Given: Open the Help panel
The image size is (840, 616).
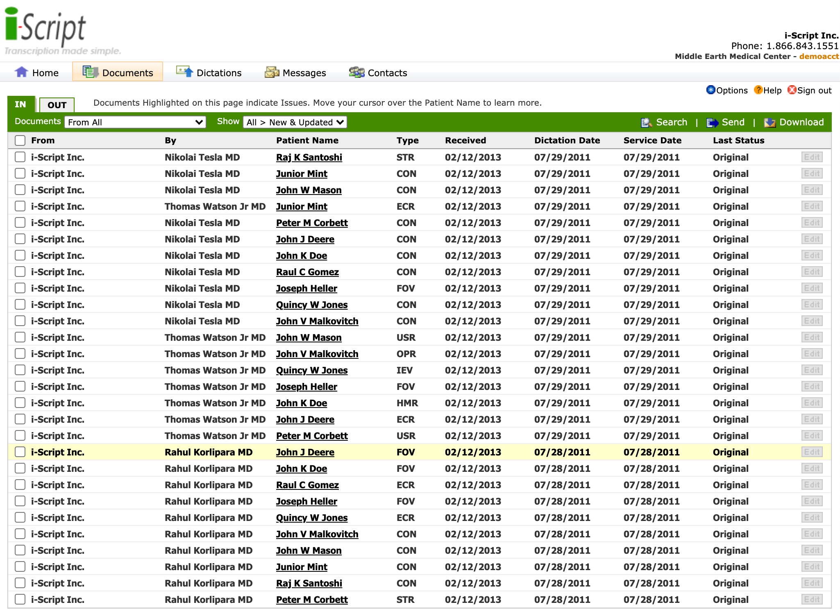Looking at the screenshot, I should (772, 90).
